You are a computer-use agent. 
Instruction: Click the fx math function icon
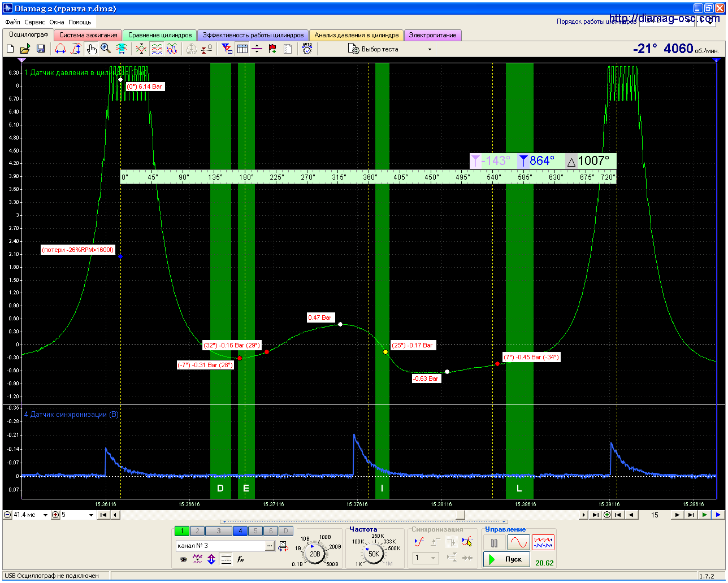(x=240, y=559)
